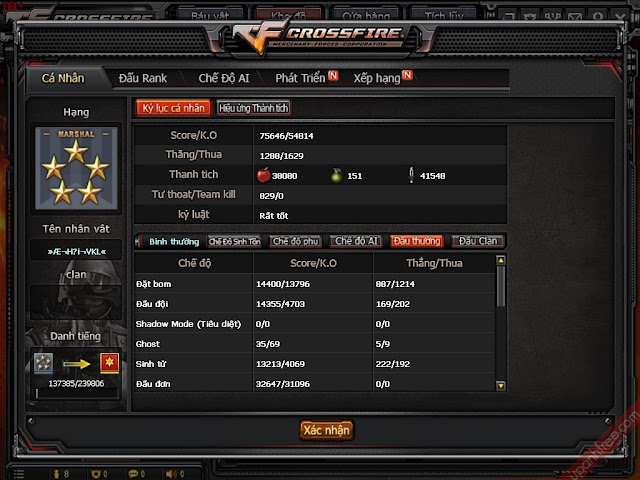Click the next reputation red star badge
640x480 pixels.
(x=109, y=363)
